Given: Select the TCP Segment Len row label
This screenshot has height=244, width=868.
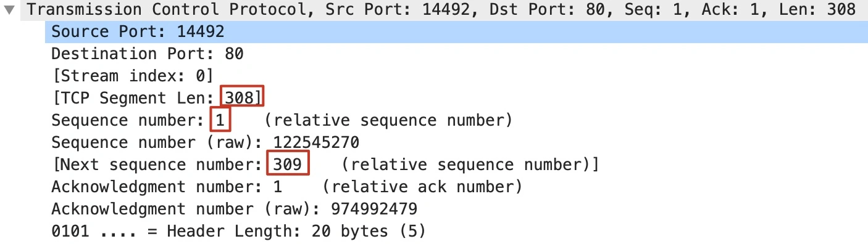Looking at the screenshot, I should click(x=135, y=98).
